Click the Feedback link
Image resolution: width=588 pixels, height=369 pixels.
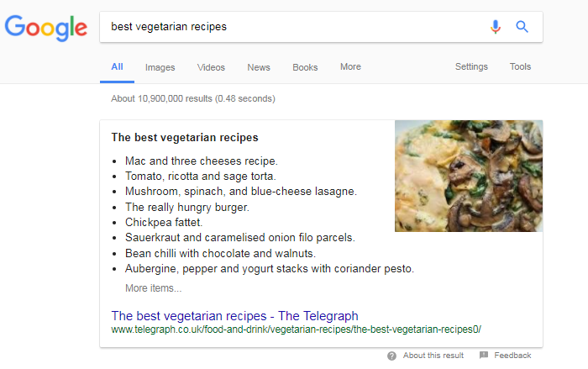click(512, 356)
